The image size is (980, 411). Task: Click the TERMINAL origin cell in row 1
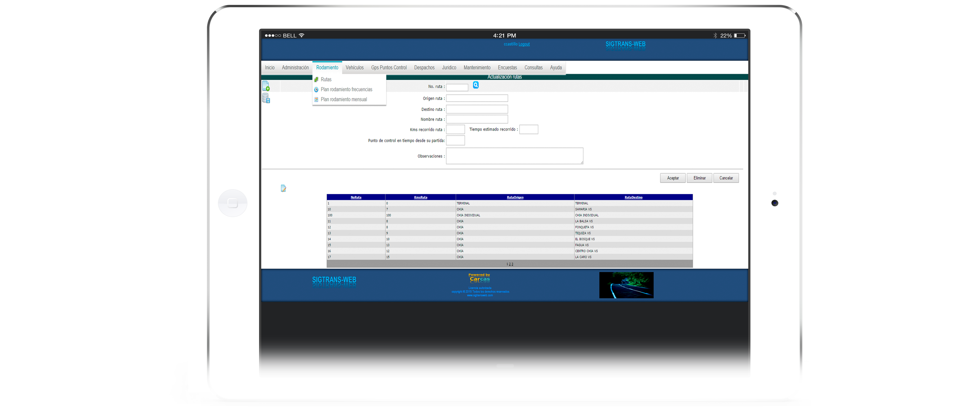pos(515,203)
